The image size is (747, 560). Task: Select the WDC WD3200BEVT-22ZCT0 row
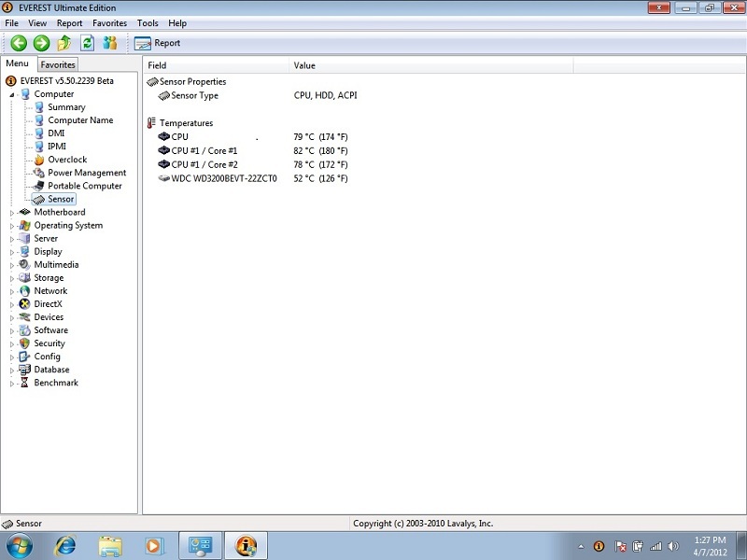point(252,178)
